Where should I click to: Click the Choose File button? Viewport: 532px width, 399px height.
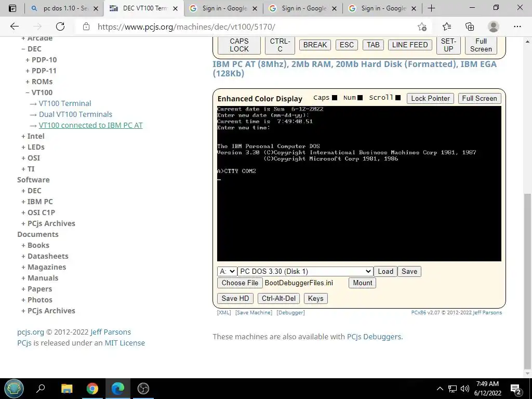240,283
